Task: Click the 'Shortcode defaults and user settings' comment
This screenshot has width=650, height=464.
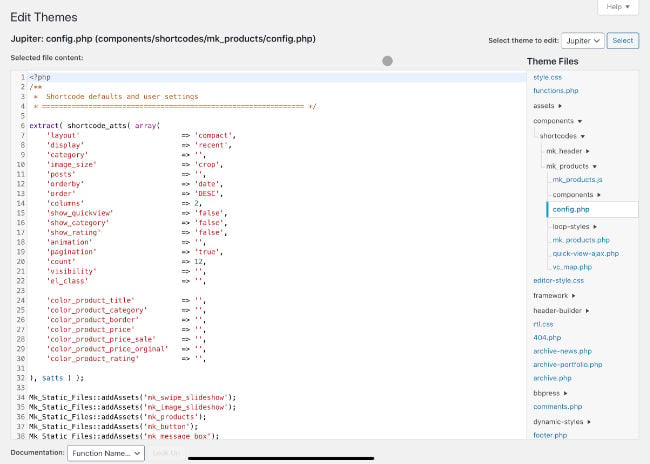Action: [x=122, y=97]
